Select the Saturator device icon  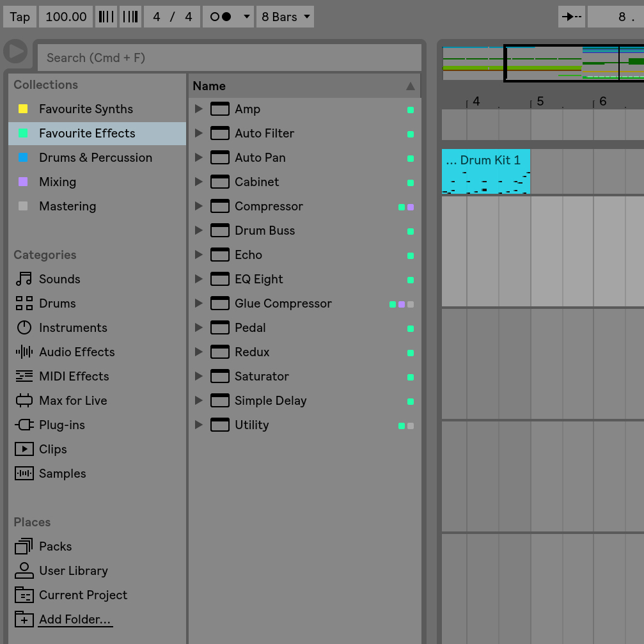pos(220,376)
